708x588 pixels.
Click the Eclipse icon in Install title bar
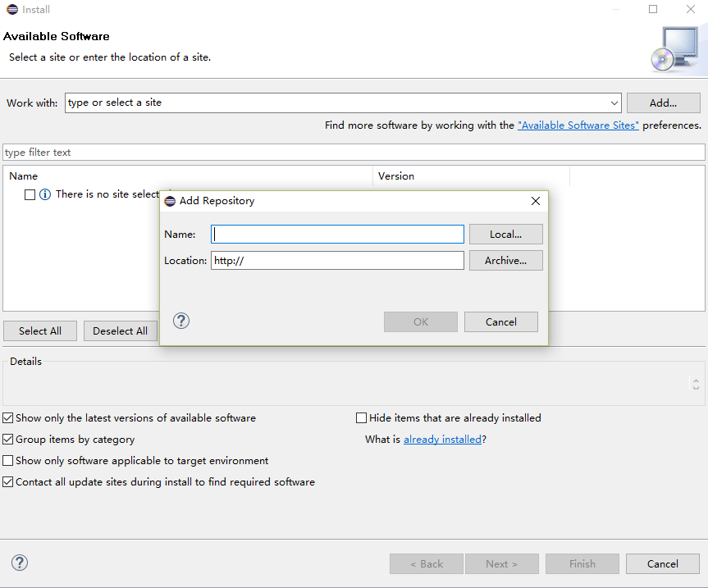click(x=12, y=10)
